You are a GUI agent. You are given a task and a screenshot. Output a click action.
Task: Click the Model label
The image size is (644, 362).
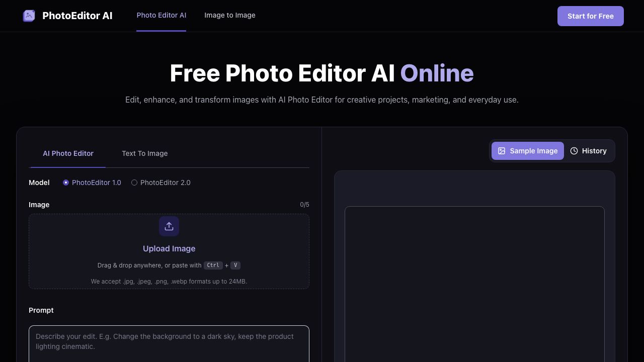[39, 183]
